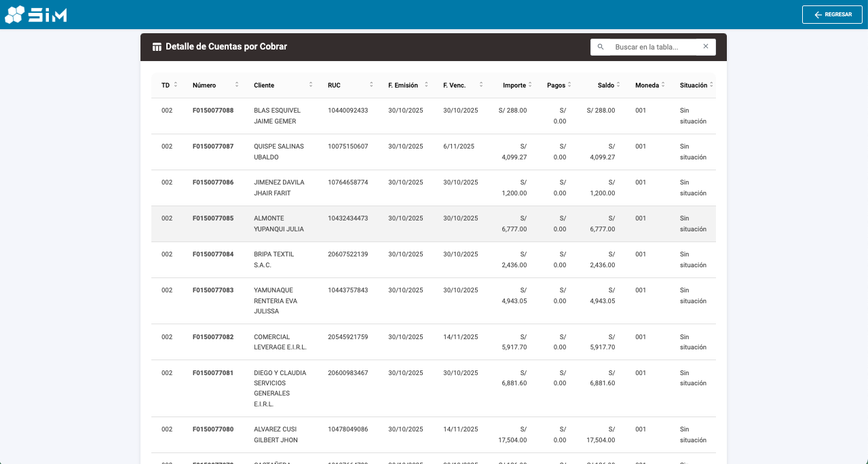The image size is (868, 464).
Task: Select invoice number F0150077088
Action: point(213,111)
